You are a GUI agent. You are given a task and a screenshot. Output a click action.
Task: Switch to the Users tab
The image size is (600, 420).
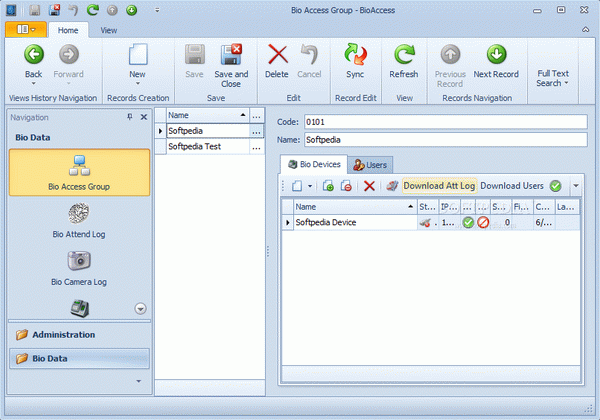point(370,165)
